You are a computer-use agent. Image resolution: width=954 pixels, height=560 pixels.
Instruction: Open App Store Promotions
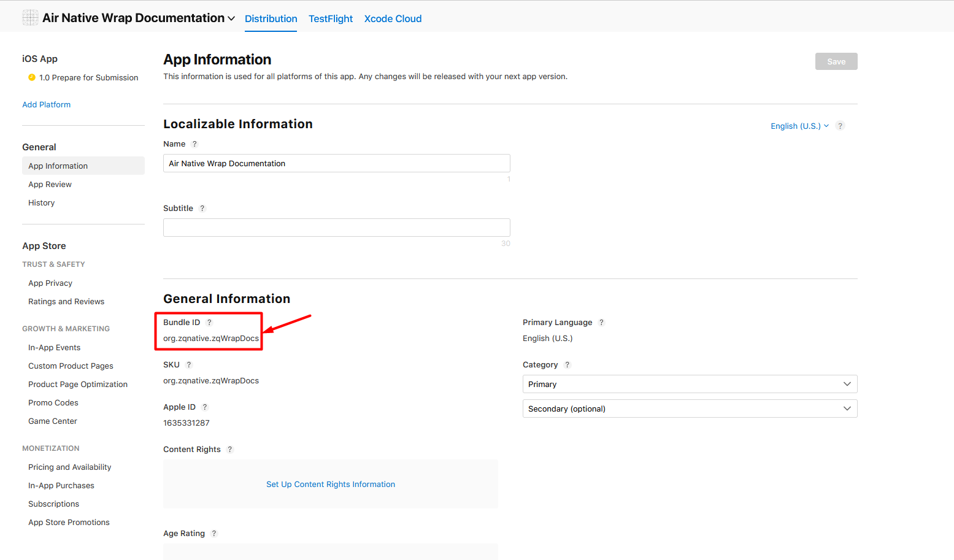[69, 523]
